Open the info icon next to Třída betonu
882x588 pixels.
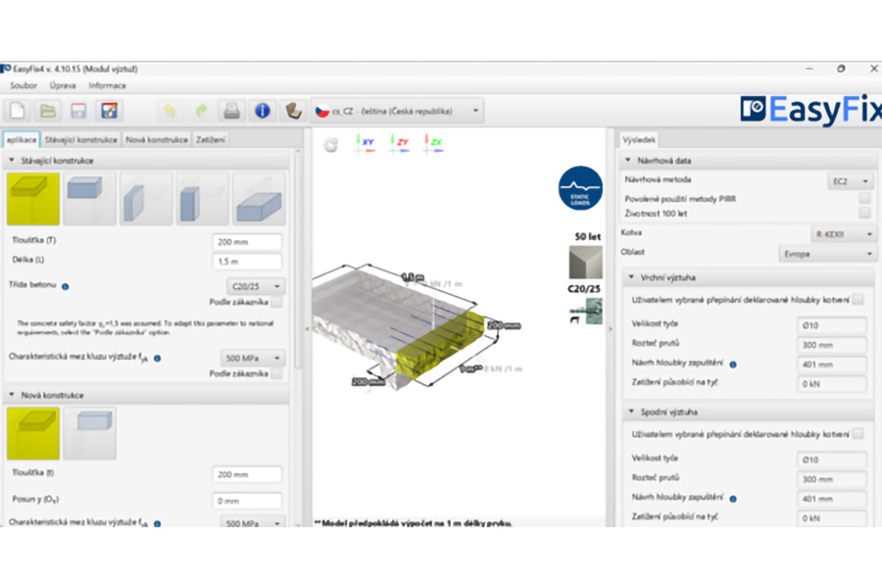coord(66,286)
